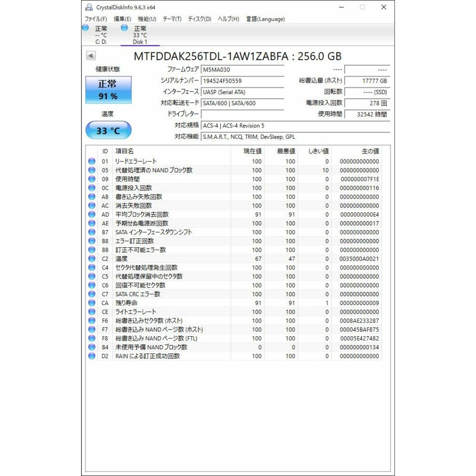This screenshot has height=476, width=476.
Task: Click the 33 °C temperature button
Action: (x=108, y=130)
